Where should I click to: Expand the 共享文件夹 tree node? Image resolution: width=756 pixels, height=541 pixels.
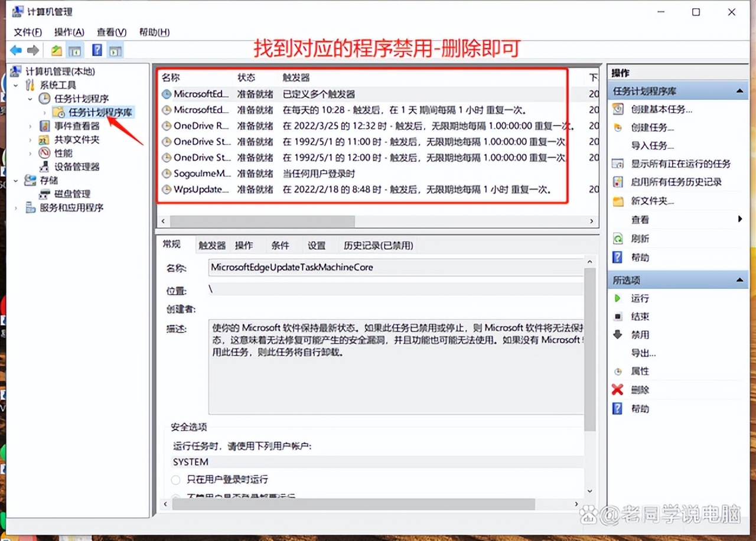tap(30, 139)
